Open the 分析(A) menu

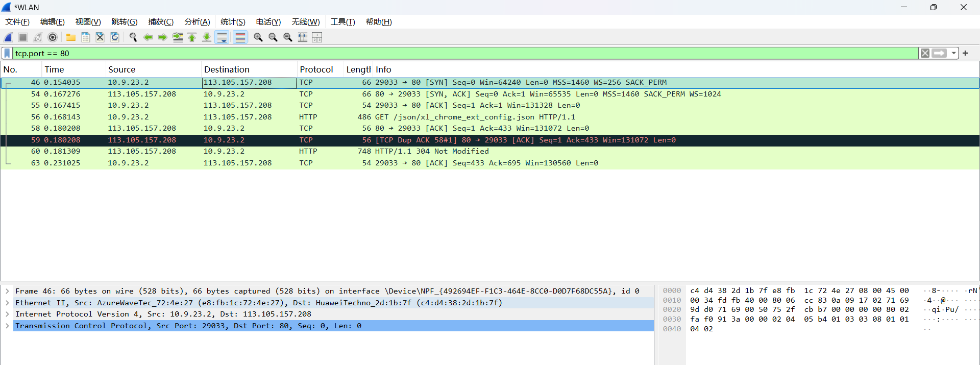coord(197,22)
